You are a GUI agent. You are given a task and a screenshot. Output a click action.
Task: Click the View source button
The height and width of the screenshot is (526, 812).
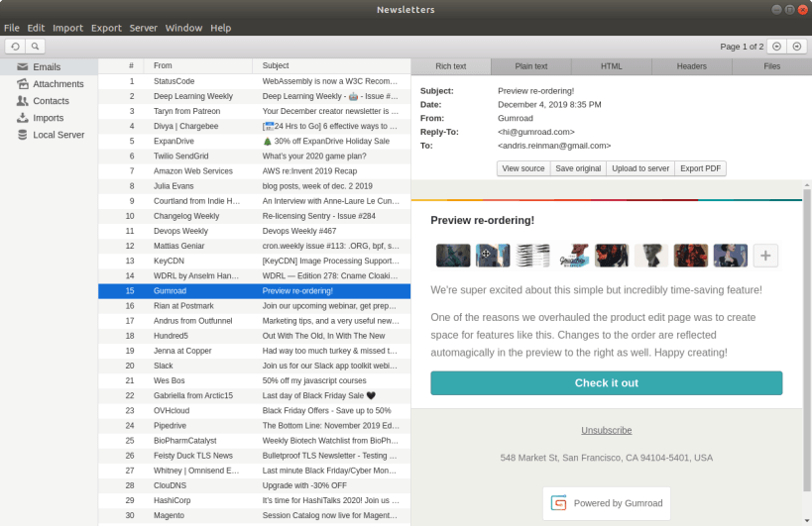(523, 168)
